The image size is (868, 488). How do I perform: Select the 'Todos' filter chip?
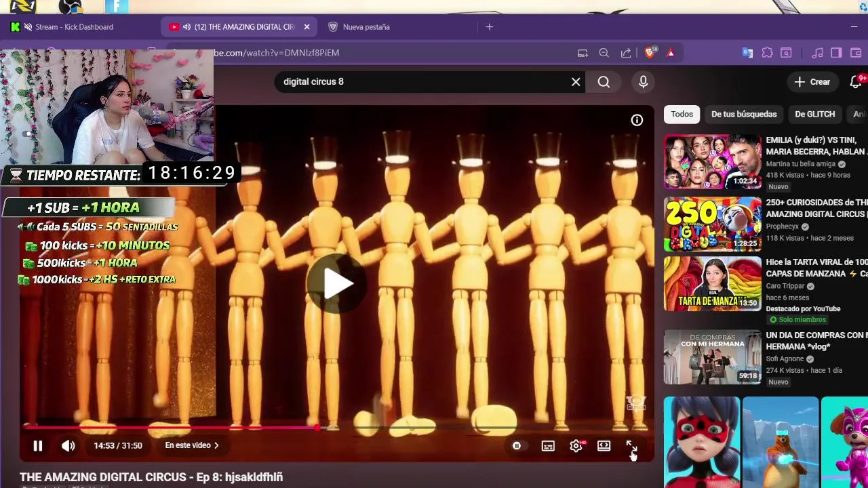coord(682,114)
